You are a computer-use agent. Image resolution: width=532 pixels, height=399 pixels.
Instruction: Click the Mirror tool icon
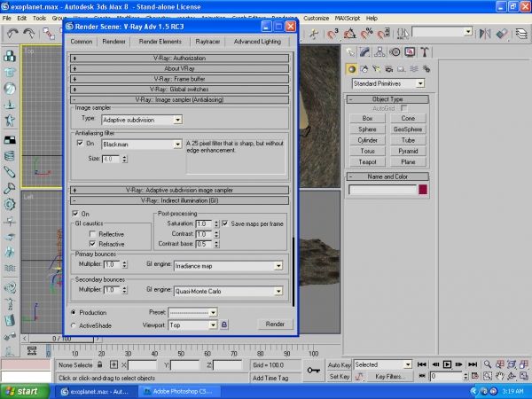(485, 34)
